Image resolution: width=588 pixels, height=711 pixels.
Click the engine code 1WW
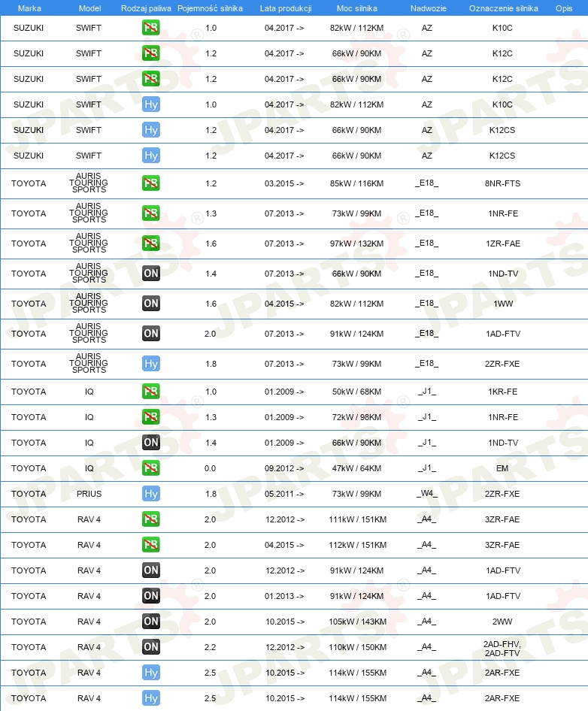pos(503,304)
